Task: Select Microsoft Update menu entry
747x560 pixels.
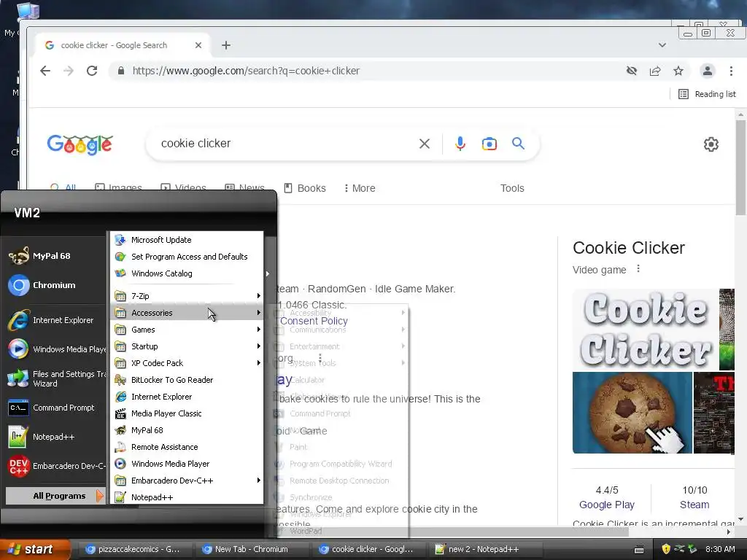Action: [187, 239]
